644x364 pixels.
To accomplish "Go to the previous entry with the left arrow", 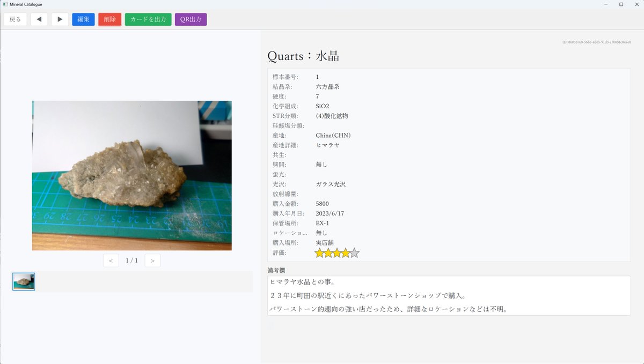I will 39,19.
